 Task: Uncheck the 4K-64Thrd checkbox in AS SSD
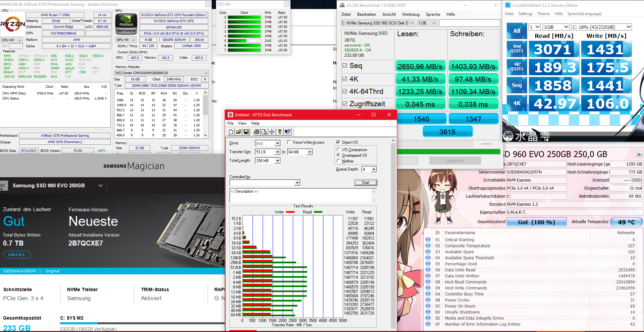344,91
